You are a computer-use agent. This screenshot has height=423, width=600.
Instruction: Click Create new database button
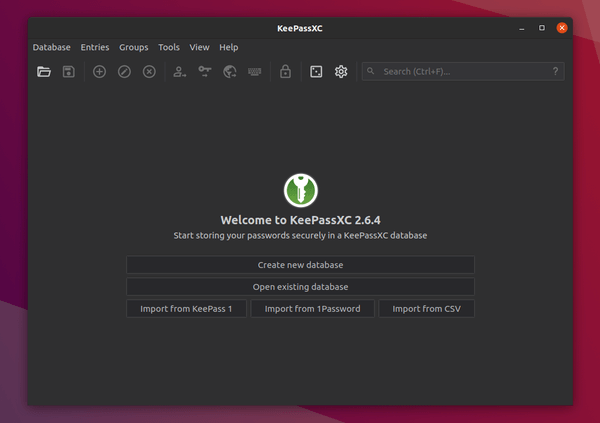click(x=300, y=265)
